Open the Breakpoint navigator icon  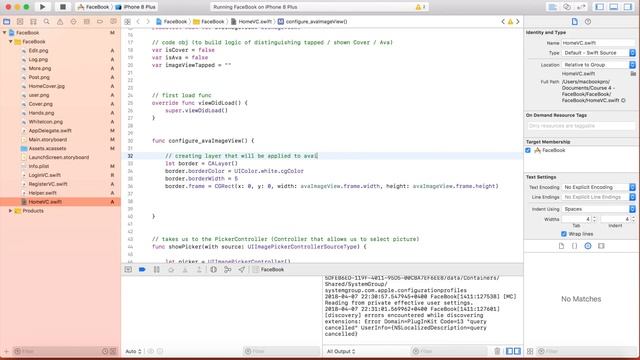click(x=100, y=22)
